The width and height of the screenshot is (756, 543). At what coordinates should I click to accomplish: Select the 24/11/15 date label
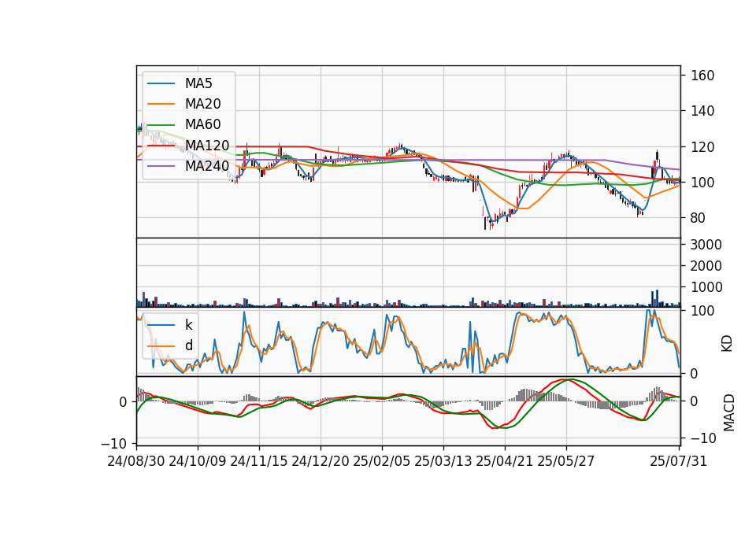pyautogui.click(x=259, y=461)
